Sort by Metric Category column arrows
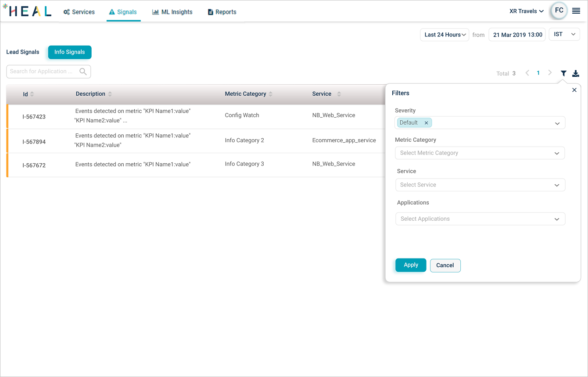This screenshot has height=377, width=588. (271, 94)
